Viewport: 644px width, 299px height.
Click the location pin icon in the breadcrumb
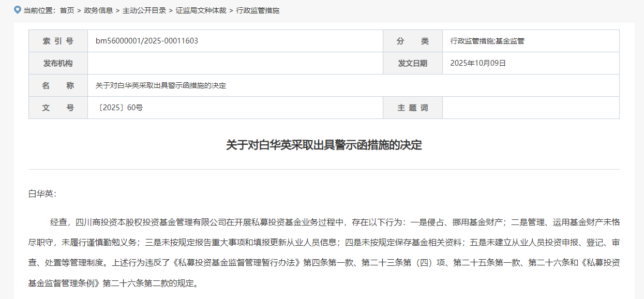pos(17,10)
